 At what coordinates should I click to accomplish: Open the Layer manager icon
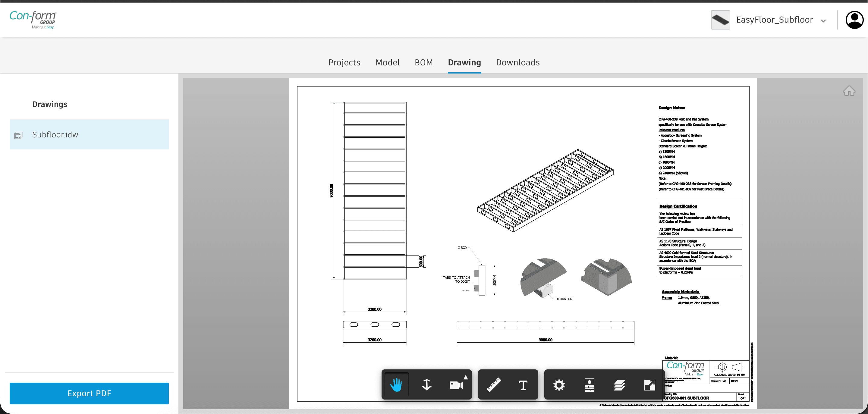click(x=619, y=385)
